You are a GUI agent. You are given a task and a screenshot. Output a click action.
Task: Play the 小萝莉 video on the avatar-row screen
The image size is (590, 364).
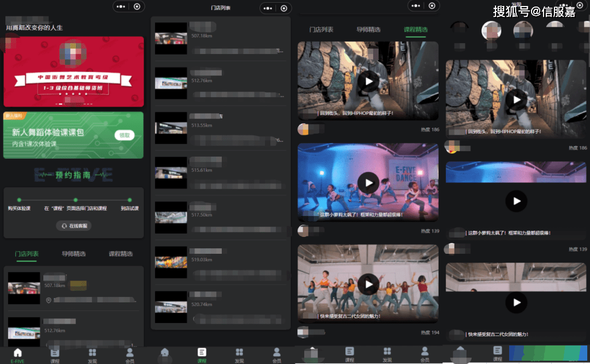[x=516, y=201]
